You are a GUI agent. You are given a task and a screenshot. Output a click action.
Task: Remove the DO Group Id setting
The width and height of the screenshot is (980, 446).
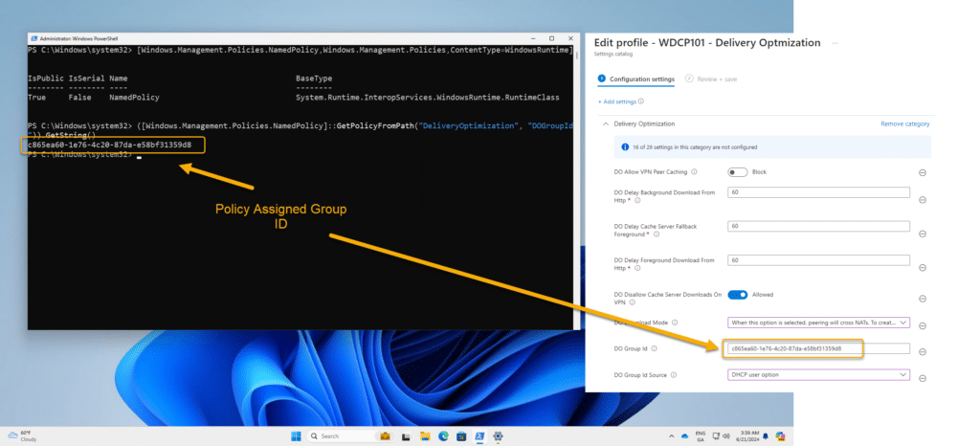click(x=922, y=351)
